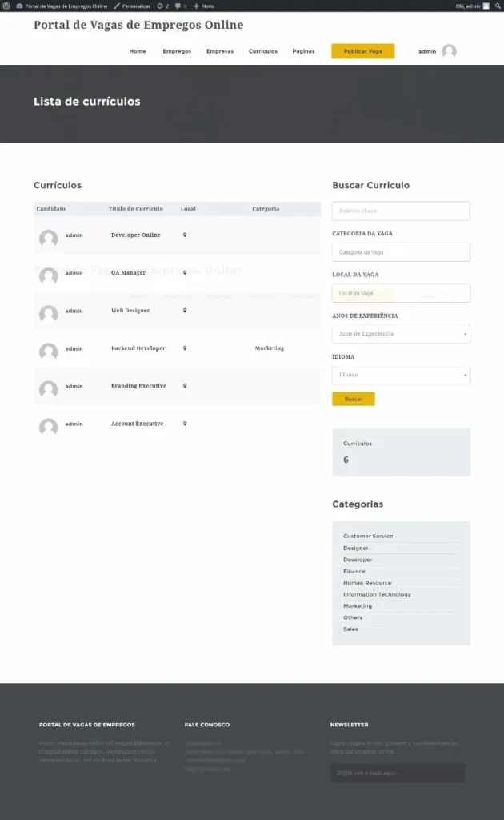Open the QA Manager resume

pos(128,272)
